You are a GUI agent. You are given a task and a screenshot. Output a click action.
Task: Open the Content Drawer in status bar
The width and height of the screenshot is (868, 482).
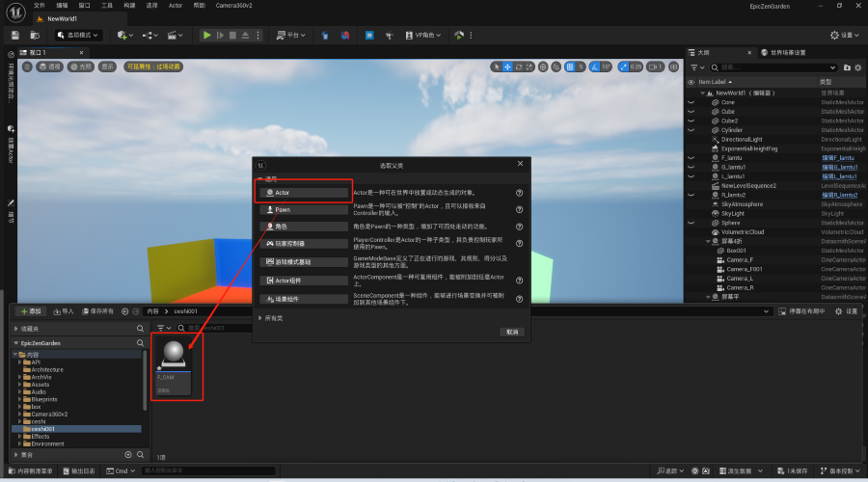(31, 471)
